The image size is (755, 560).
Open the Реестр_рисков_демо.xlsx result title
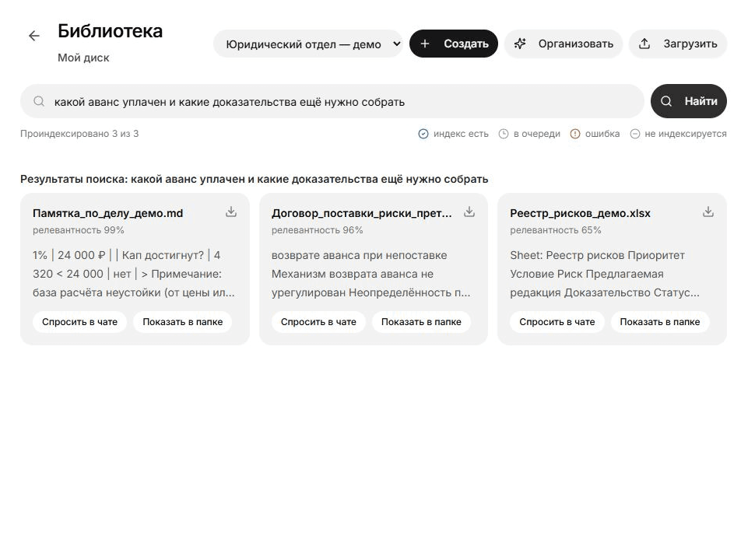pos(580,213)
